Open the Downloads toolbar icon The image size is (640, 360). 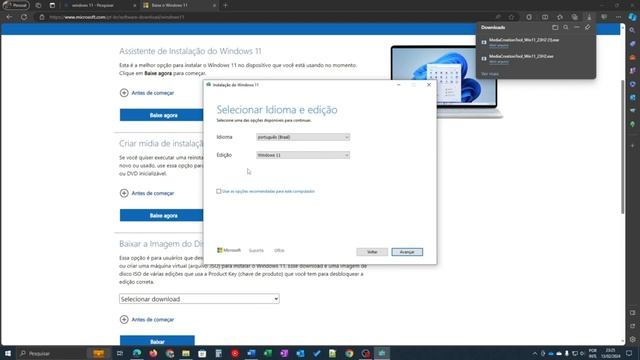click(589, 17)
